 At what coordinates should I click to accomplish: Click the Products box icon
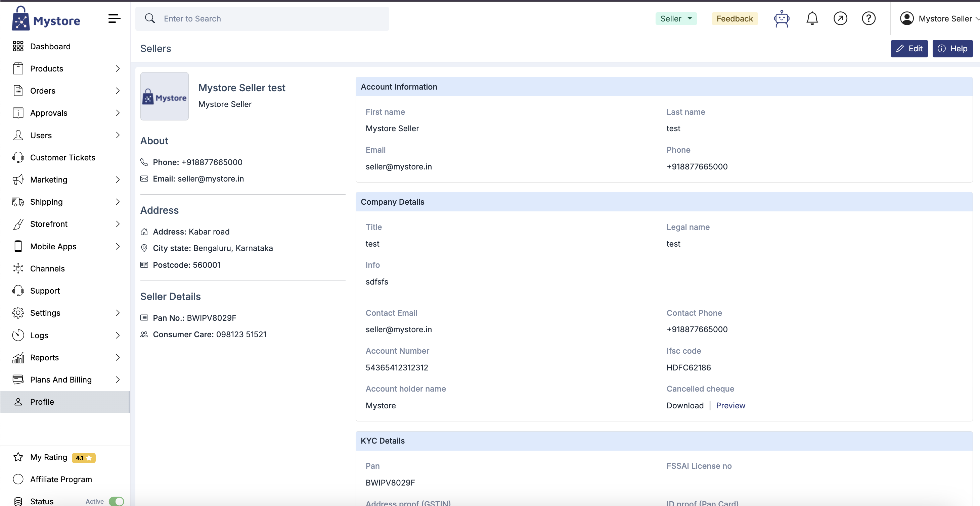point(18,68)
